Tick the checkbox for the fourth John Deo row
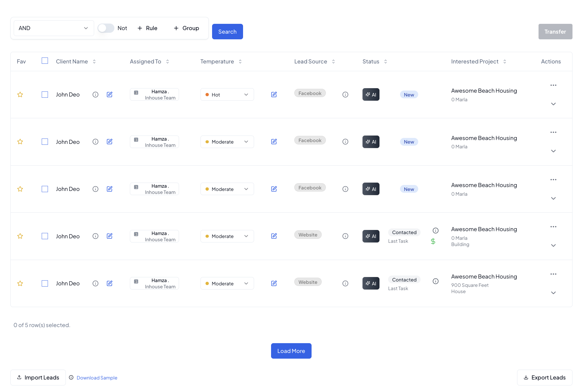The image size is (585, 392). pyautogui.click(x=45, y=236)
